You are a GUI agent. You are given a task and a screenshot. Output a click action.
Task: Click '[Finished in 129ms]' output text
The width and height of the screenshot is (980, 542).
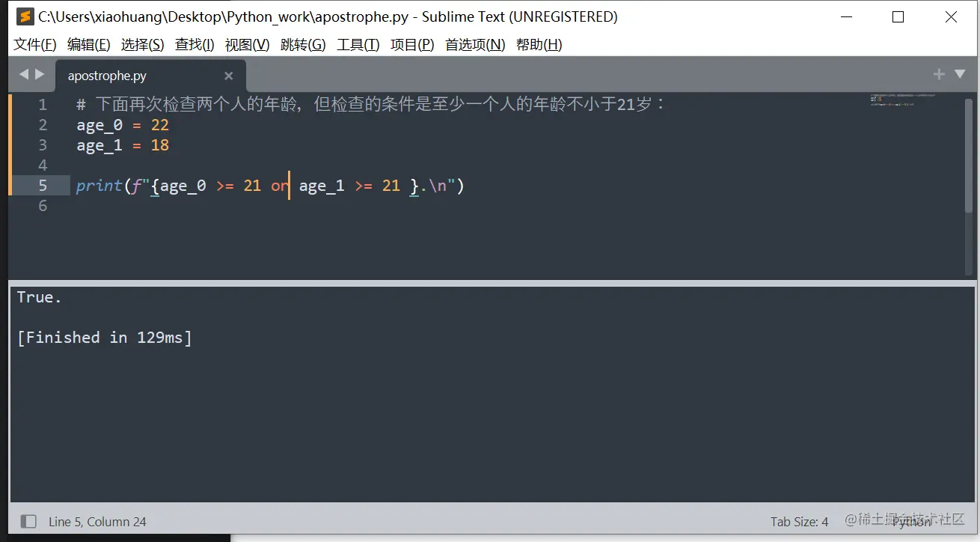[104, 338]
